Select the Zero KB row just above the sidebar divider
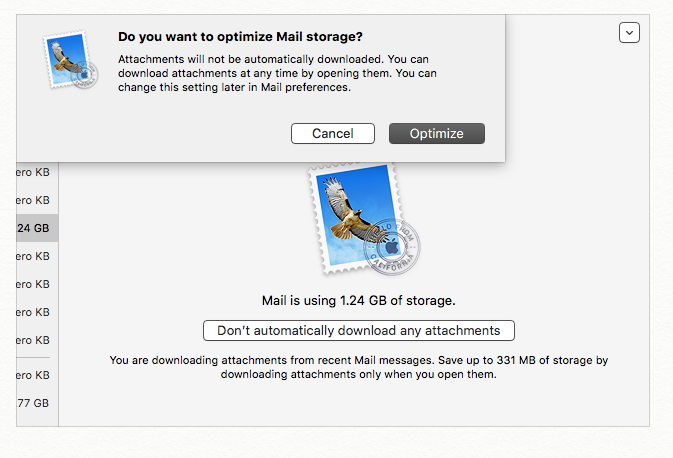The width and height of the screenshot is (673, 458). click(x=34, y=340)
